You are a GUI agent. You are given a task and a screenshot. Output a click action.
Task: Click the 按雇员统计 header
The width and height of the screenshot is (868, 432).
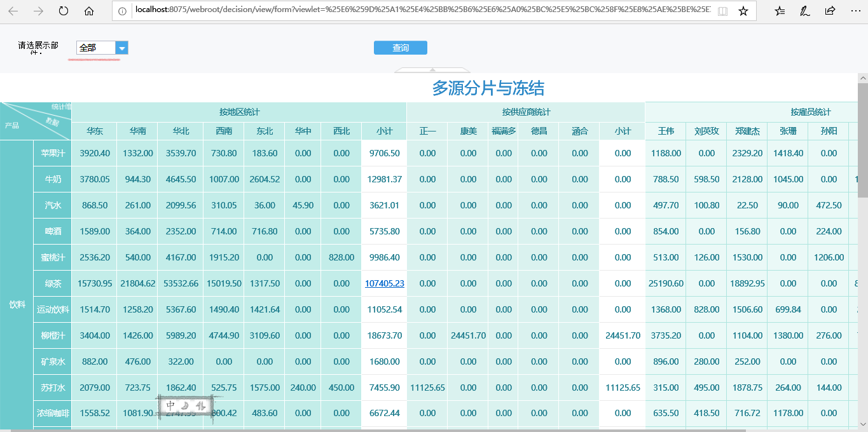coord(811,112)
